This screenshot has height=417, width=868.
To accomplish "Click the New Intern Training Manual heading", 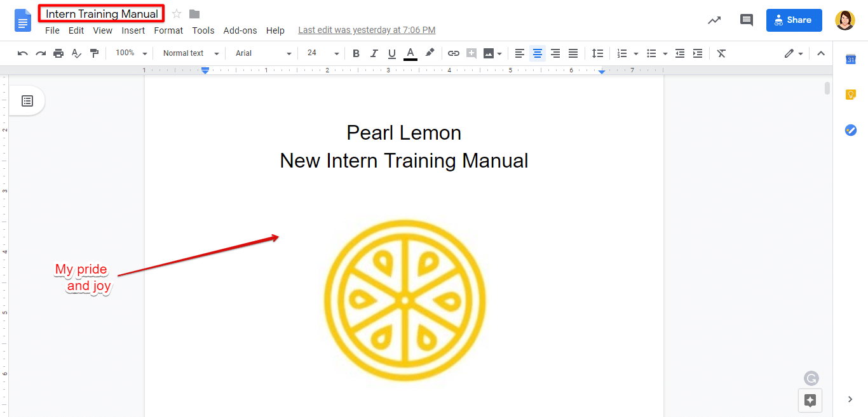I will pos(404,161).
